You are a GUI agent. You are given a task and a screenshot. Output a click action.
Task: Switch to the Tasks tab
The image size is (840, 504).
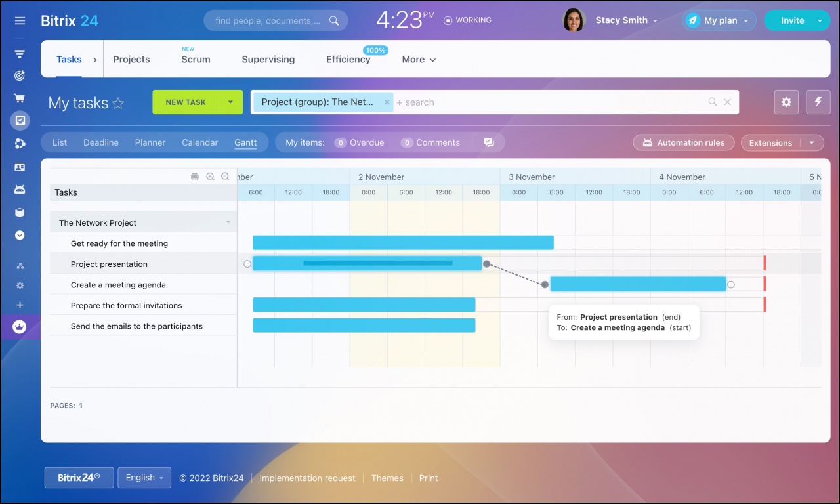coord(69,59)
